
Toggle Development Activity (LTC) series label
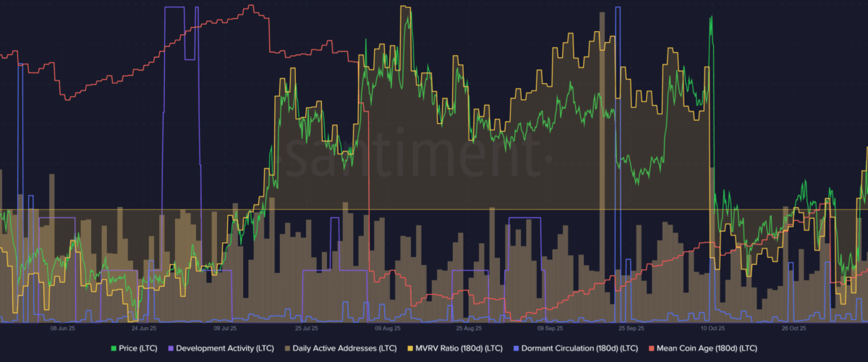coord(224,348)
